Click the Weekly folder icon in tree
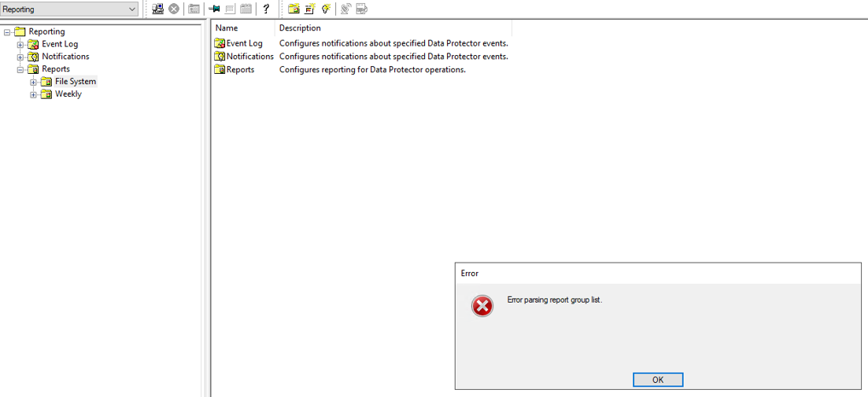 point(46,94)
